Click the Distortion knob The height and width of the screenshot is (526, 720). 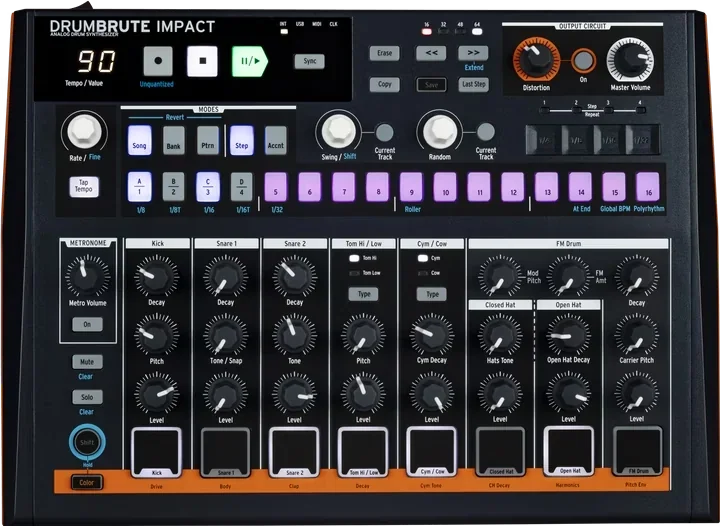point(536,60)
